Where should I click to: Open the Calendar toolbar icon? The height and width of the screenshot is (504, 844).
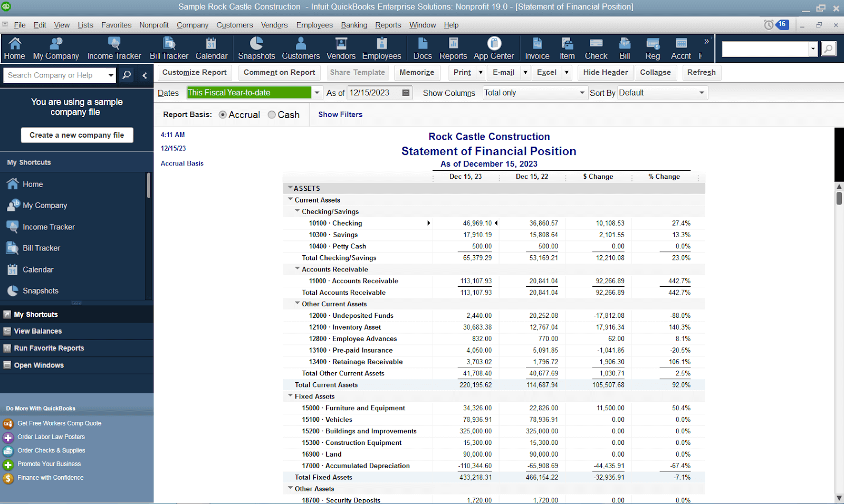(212, 49)
